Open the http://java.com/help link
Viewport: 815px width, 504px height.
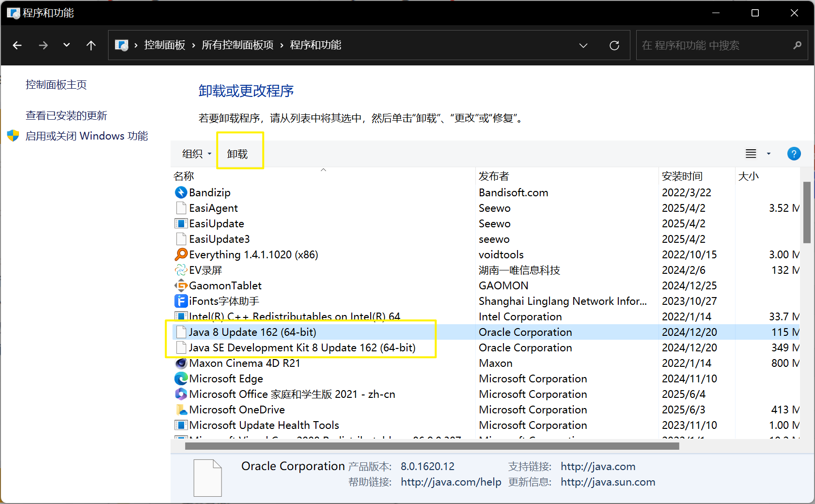pyautogui.click(x=451, y=482)
